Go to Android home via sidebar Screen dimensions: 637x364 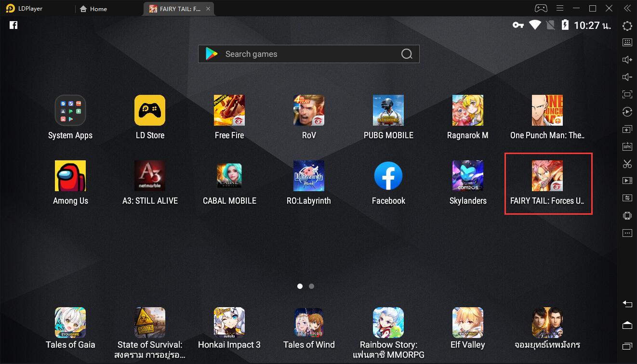(x=627, y=325)
